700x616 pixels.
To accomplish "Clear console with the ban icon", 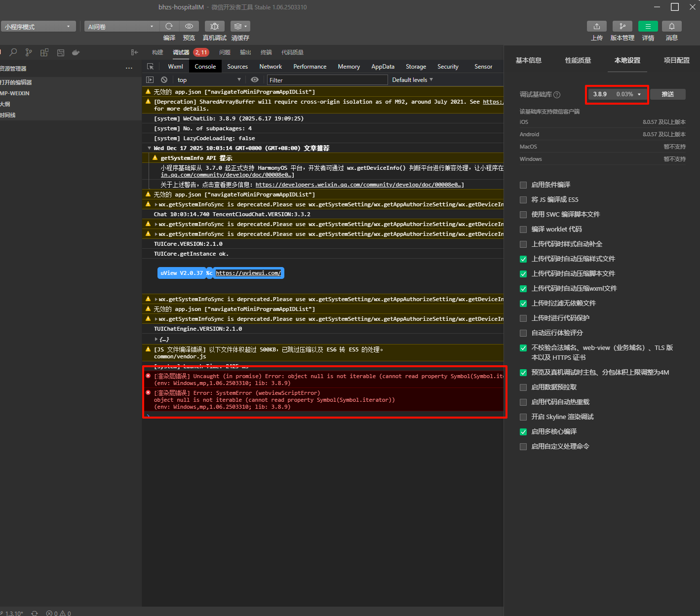I will coord(164,80).
